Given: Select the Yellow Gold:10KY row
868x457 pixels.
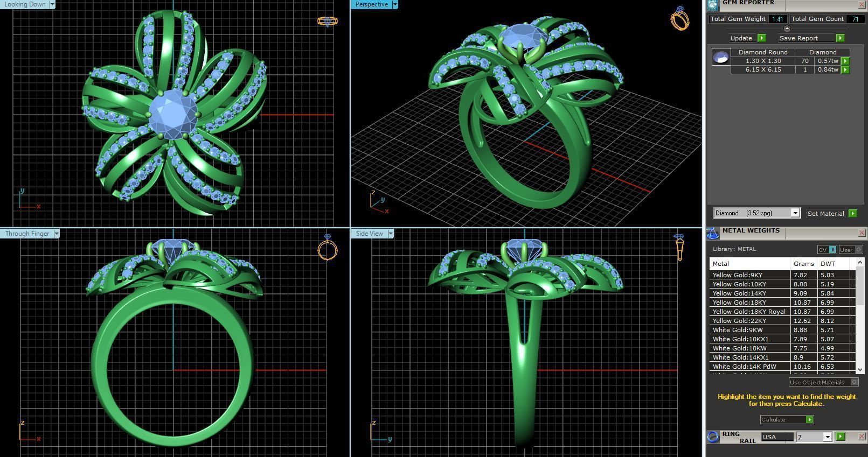Looking at the screenshot, I should pyautogui.click(x=782, y=284).
